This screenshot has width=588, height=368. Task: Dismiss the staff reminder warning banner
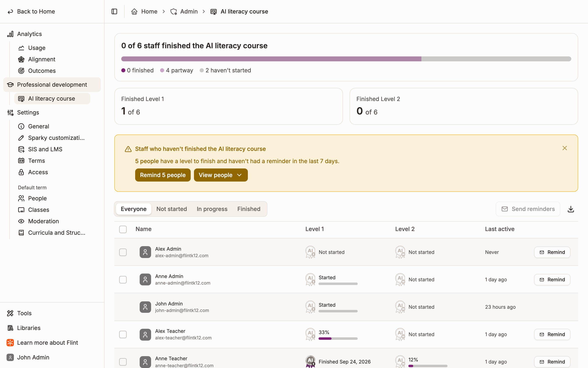pos(565,148)
